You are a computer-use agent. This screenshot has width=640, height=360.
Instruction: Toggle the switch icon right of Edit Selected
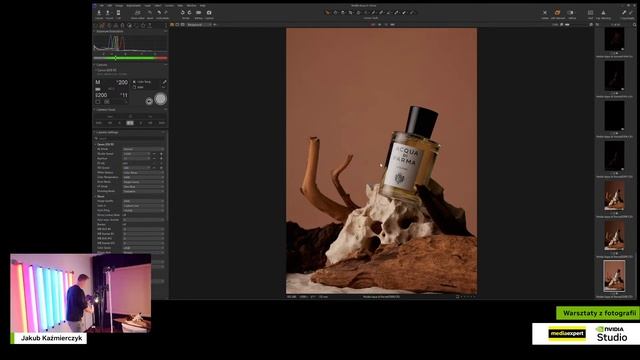[x=571, y=13]
